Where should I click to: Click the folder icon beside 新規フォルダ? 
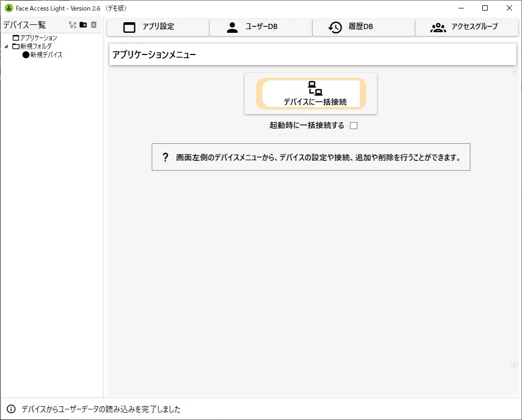[x=16, y=47]
